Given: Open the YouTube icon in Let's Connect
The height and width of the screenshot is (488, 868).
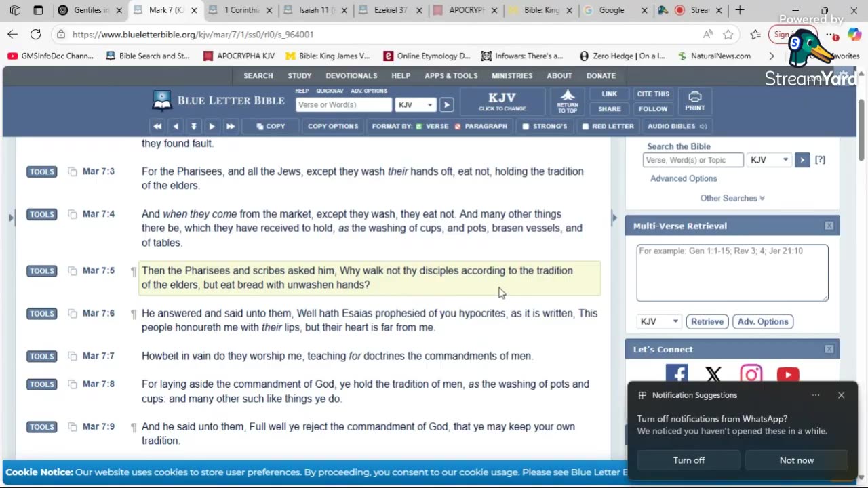Looking at the screenshot, I should 788,374.
